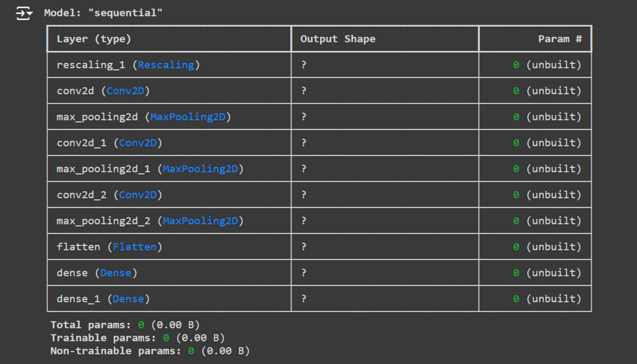Click the flatten (Flatten) layer name
Image resolution: width=637 pixels, height=364 pixels.
click(110, 247)
